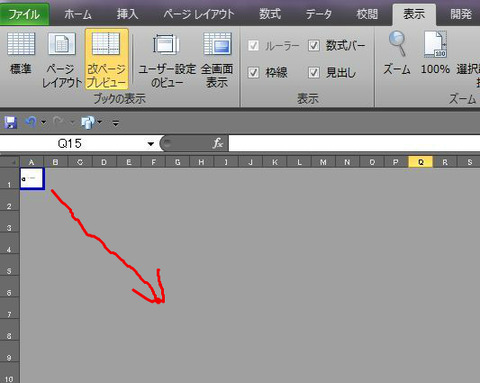Switch to the Home (ホーム) tab
The height and width of the screenshot is (383, 480).
pyautogui.click(x=78, y=14)
